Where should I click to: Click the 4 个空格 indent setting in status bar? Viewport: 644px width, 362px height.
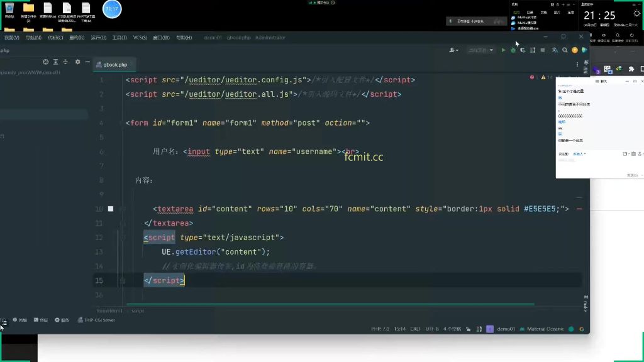(452, 329)
